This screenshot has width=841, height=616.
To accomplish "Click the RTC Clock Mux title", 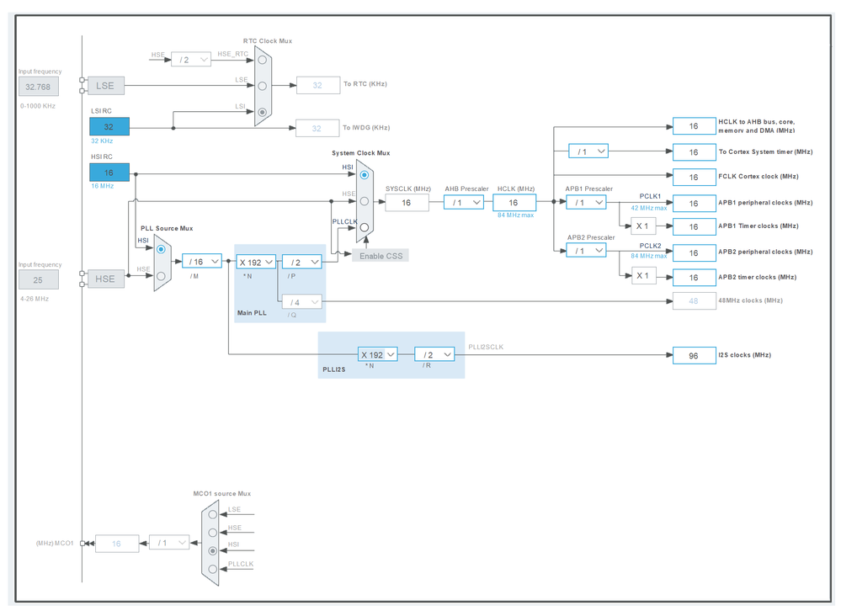I will click(268, 40).
